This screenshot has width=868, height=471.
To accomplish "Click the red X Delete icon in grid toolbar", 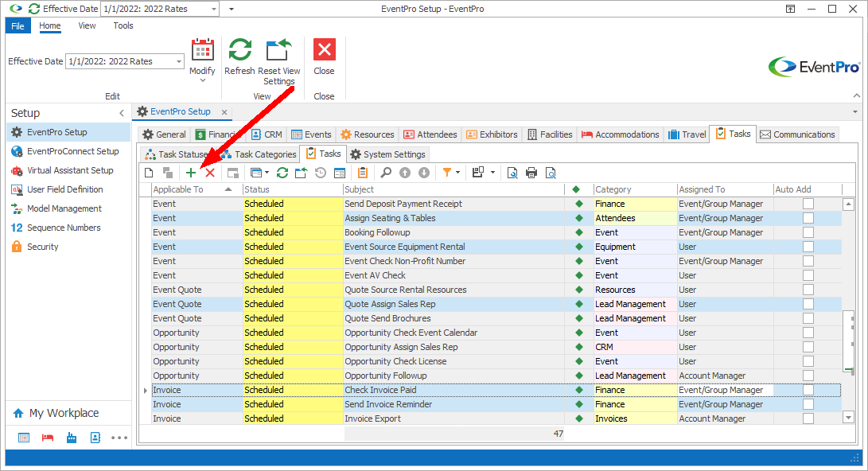I will 210,173.
